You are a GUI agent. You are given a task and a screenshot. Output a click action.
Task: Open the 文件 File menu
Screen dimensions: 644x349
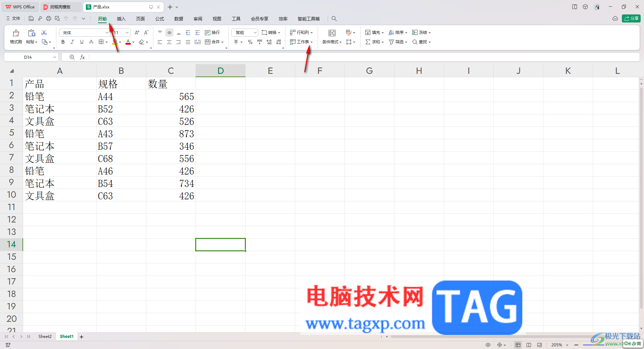13,18
